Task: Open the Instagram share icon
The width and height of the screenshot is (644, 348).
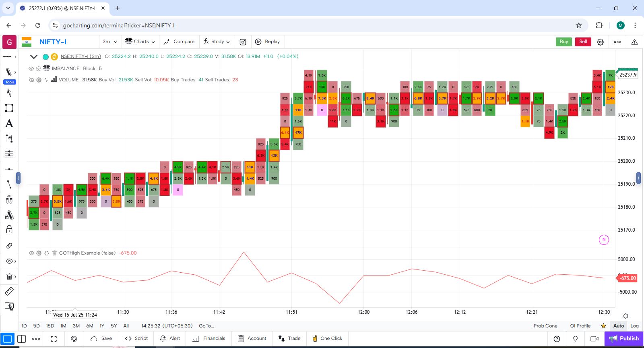Action: click(243, 42)
